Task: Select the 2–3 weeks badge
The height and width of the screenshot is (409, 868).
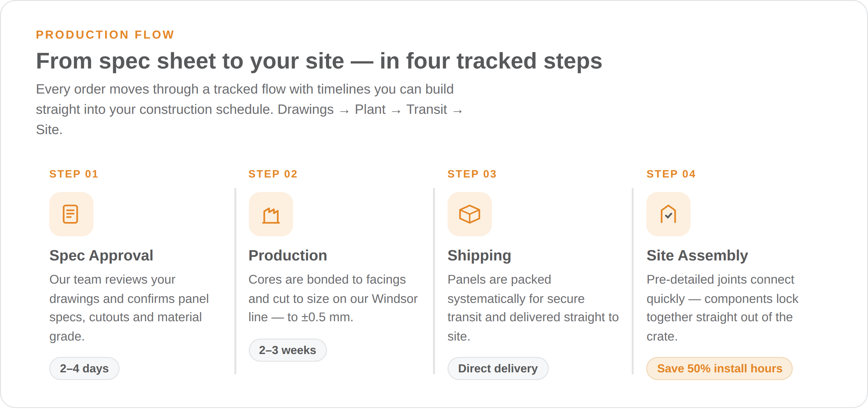Action: pos(288,350)
